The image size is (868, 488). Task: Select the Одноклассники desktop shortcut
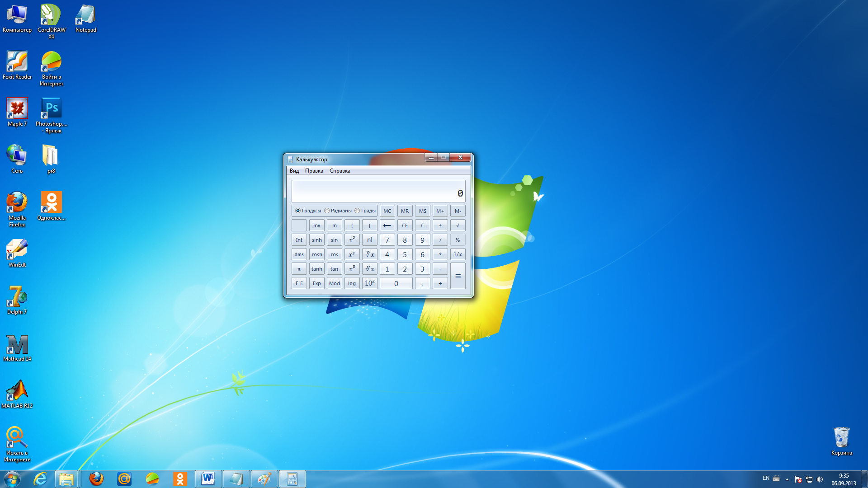(51, 206)
